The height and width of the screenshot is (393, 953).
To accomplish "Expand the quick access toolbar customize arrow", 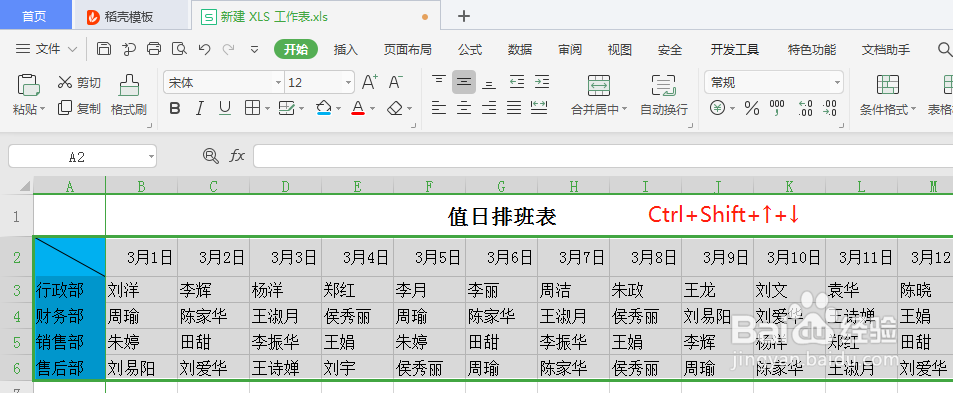I will 255,50.
